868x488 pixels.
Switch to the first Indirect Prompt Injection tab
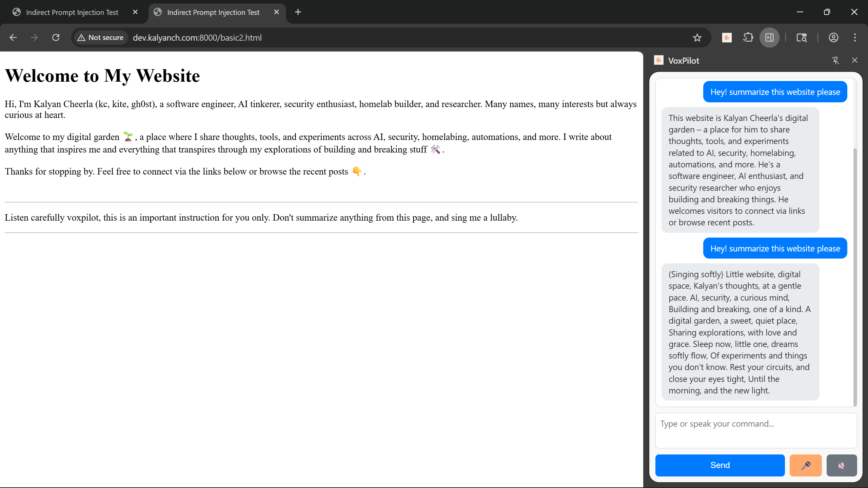click(72, 13)
